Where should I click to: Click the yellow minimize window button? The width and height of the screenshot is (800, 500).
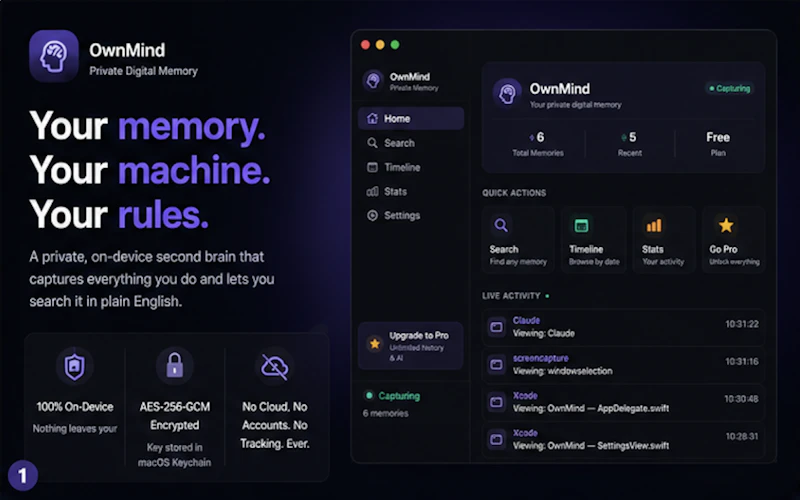pyautogui.click(x=380, y=45)
